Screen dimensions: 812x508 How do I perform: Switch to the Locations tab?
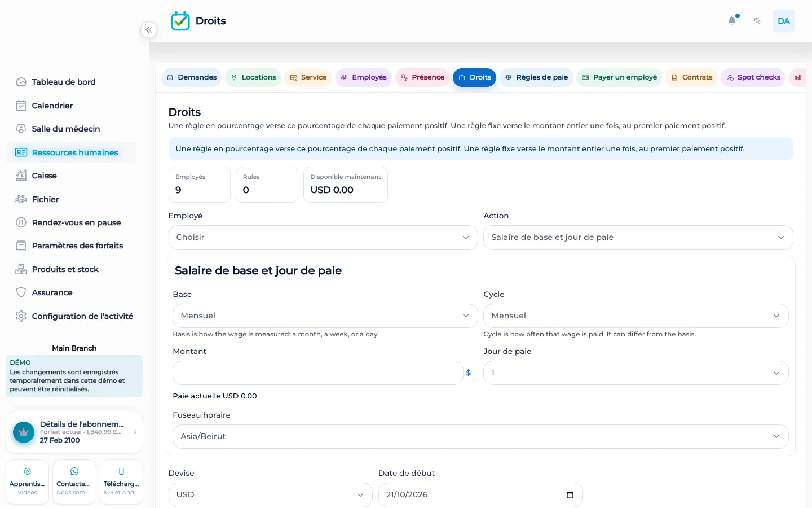253,77
